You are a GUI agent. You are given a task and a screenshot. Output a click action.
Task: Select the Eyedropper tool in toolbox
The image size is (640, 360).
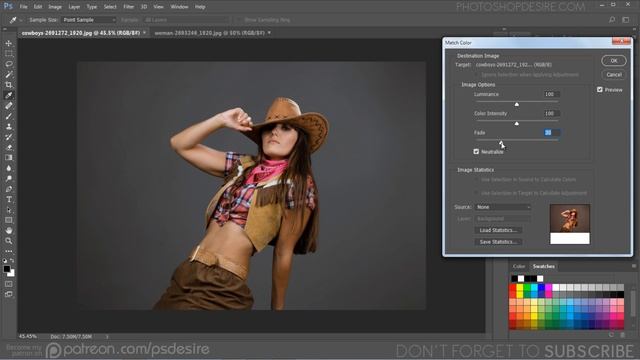(9, 95)
